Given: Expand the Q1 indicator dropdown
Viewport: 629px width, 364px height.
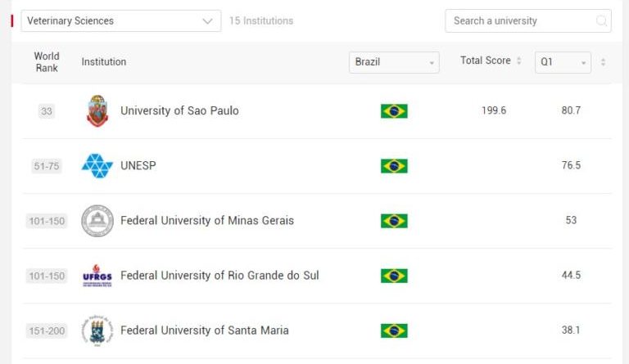Looking at the screenshot, I should click(x=563, y=62).
